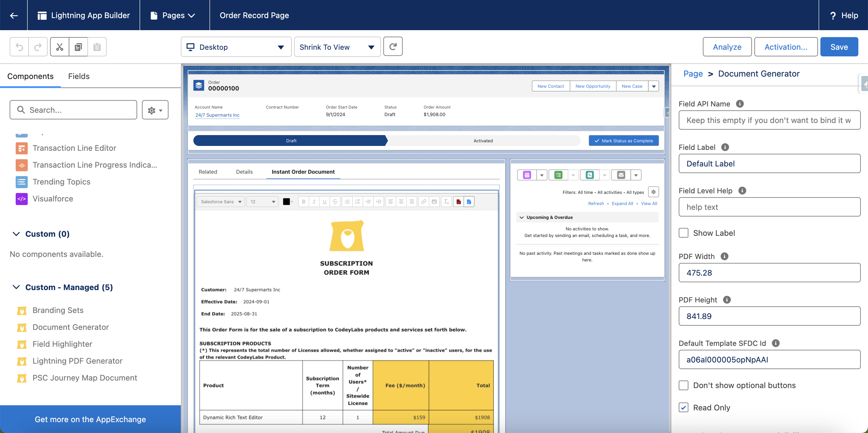Open the Shrink To View zoom dropdown

coord(337,47)
